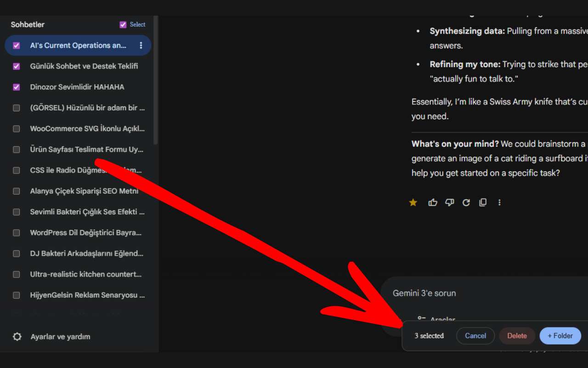588x368 pixels.
Task: Delete the selected chats
Action: 517,336
